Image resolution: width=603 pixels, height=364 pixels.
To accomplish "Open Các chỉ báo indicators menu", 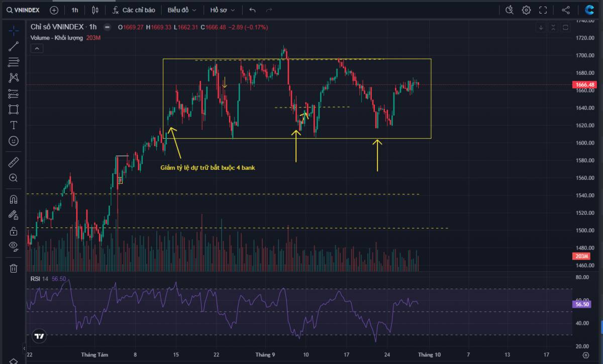I will pos(133,10).
